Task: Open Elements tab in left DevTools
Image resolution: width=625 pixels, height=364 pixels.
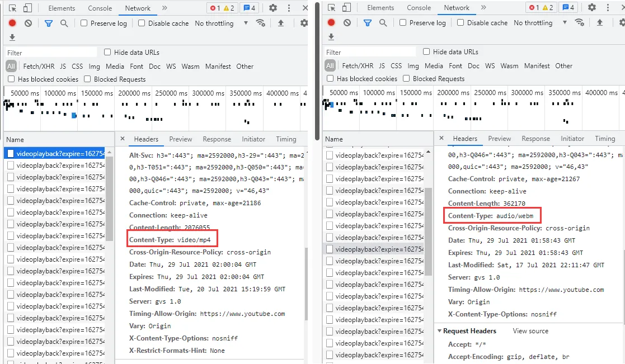Action: 62,8
